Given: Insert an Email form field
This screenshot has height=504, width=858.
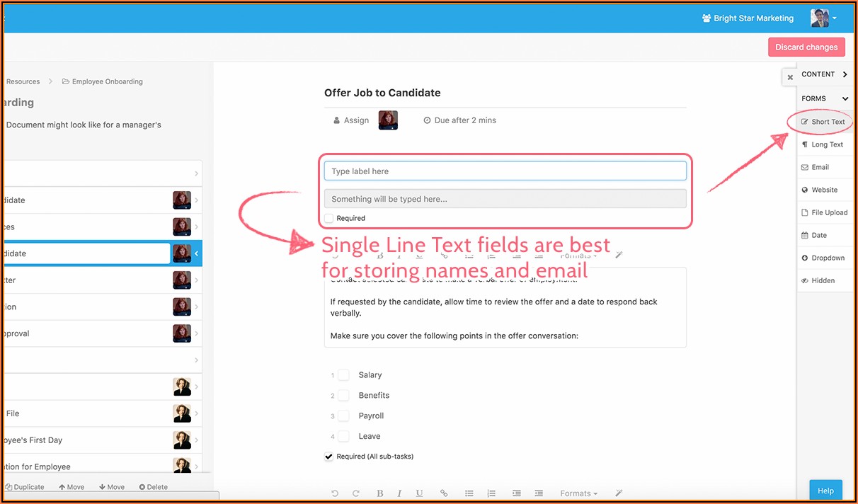Looking at the screenshot, I should click(x=819, y=167).
